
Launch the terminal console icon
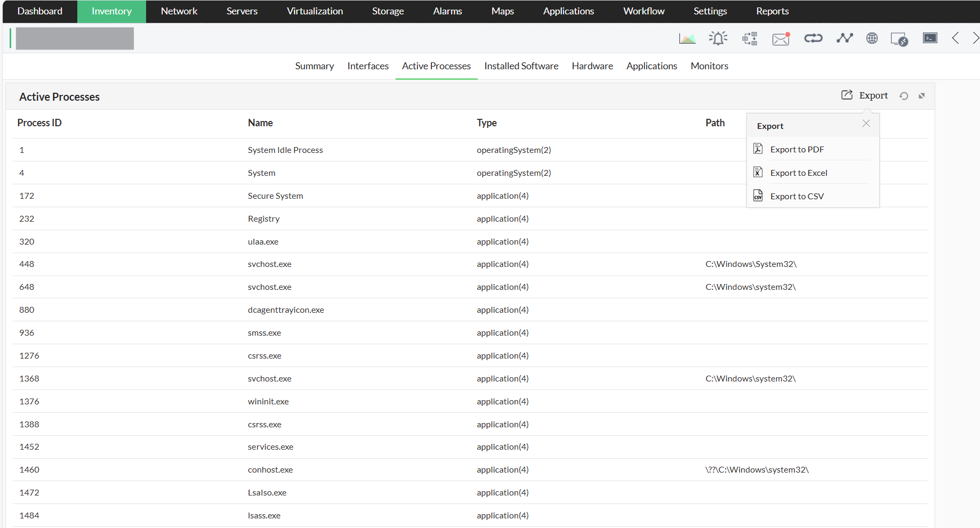click(930, 38)
